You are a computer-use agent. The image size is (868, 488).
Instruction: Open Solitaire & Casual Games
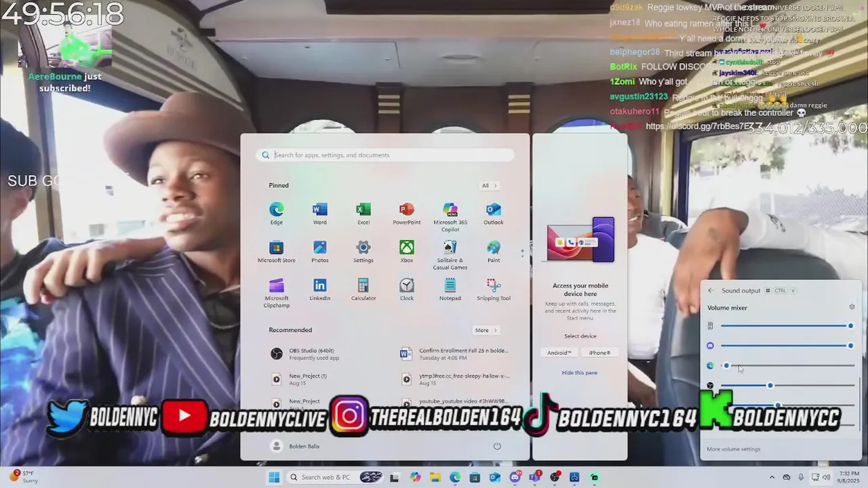tap(450, 255)
